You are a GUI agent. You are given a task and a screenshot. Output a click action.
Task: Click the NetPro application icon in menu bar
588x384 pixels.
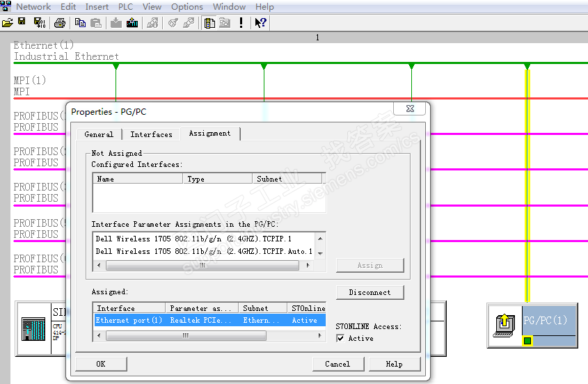6,6
